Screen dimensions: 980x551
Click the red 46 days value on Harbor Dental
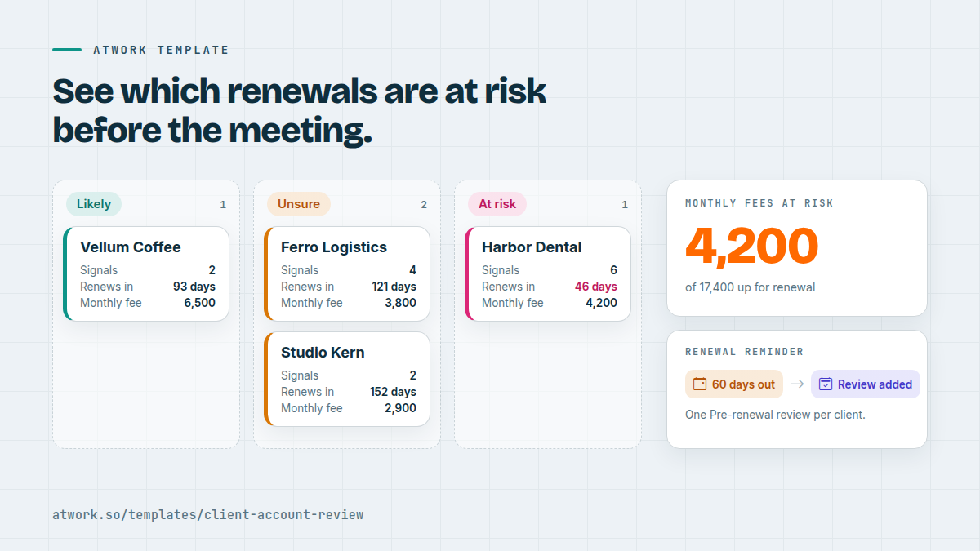pos(596,287)
